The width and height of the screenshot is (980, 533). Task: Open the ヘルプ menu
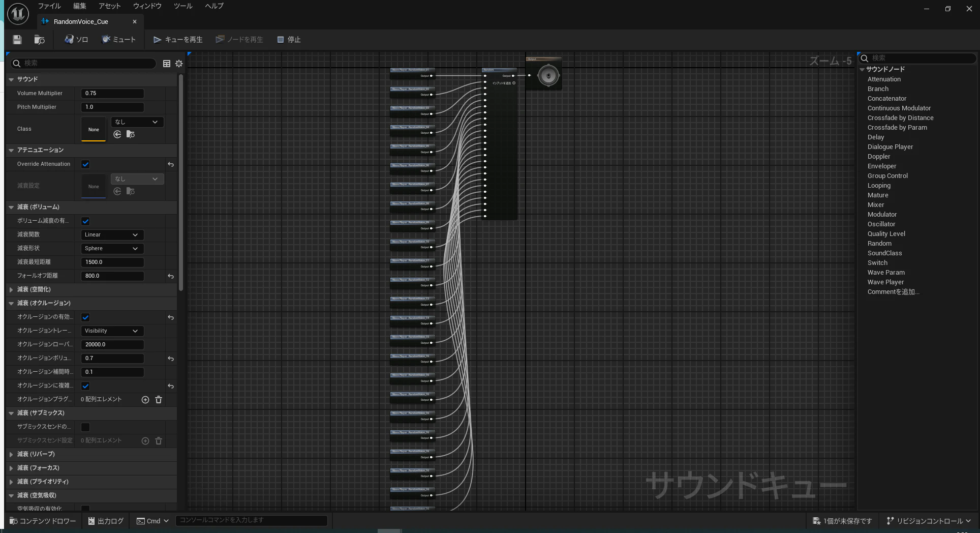214,6
